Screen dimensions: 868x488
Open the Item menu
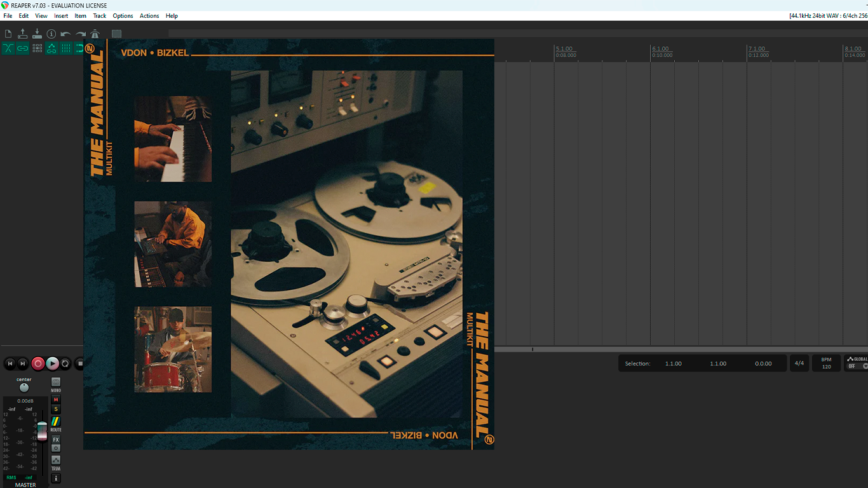[80, 16]
